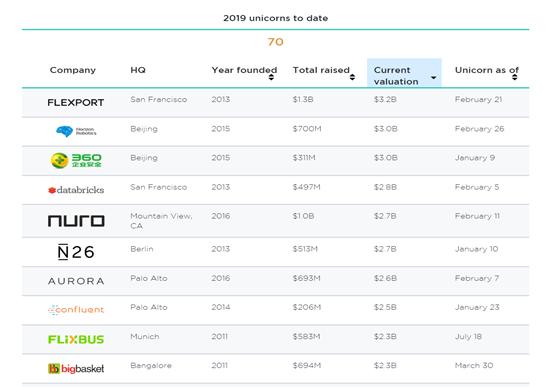The height and width of the screenshot is (387, 554).
Task: Click the FlixBus logo
Action: [76, 339]
